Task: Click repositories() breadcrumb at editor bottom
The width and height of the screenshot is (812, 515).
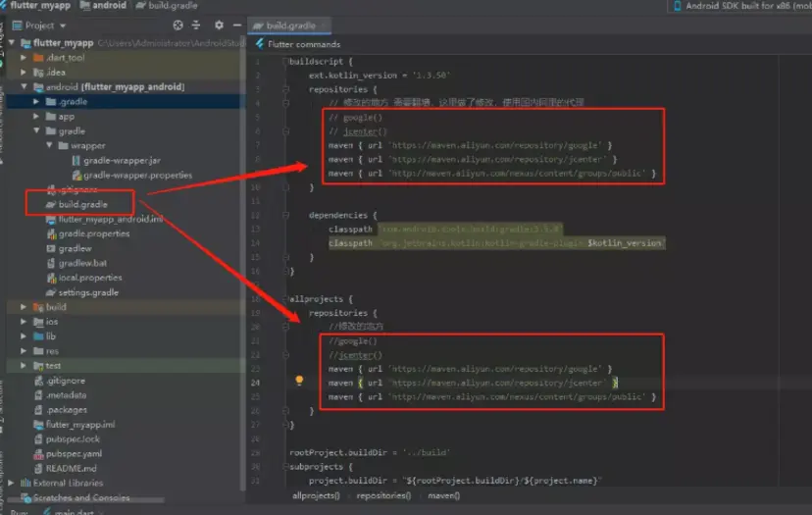Action: pyautogui.click(x=383, y=495)
